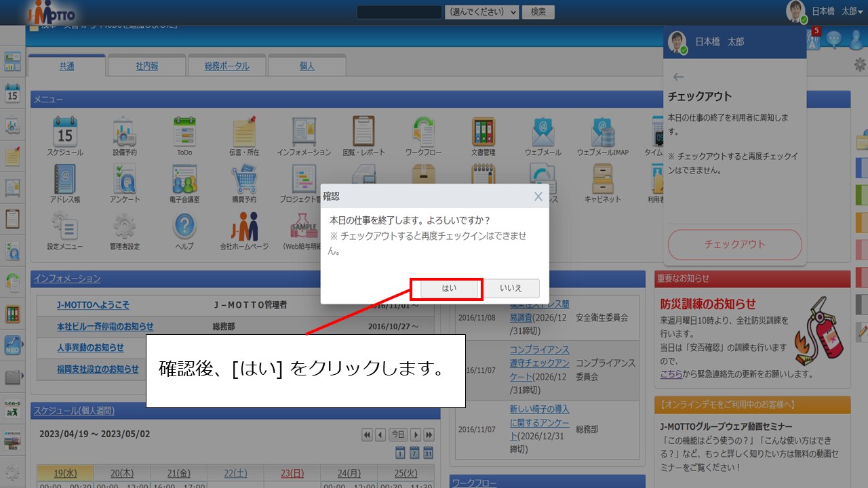
Task: Open the スケジュール(個人週間) header link
Action: pyautogui.click(x=74, y=411)
